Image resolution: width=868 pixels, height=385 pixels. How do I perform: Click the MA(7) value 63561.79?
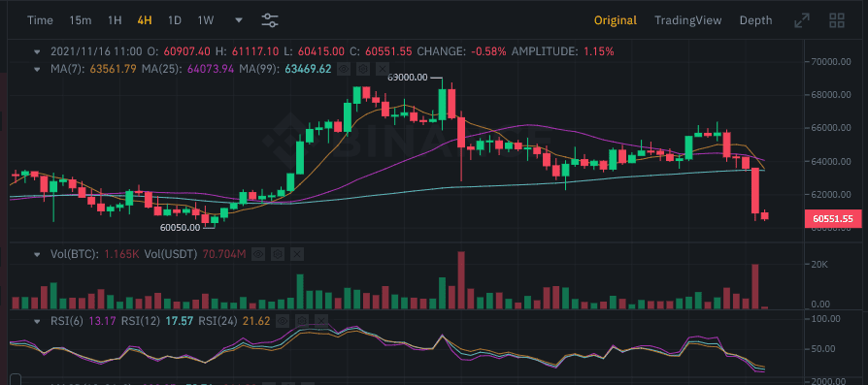tap(112, 69)
